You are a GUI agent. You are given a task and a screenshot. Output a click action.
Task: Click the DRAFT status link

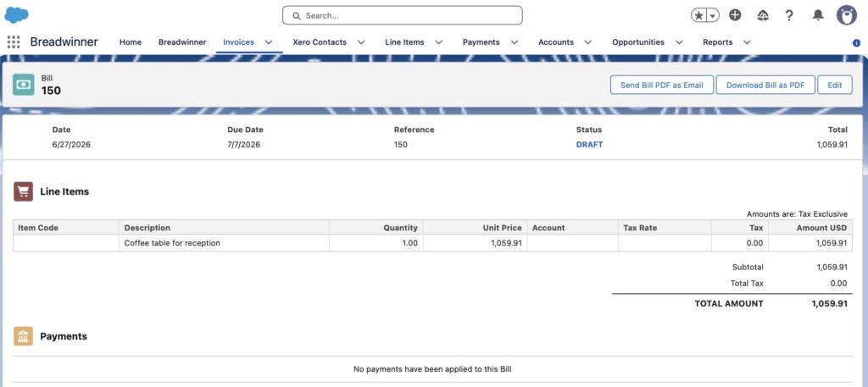click(590, 144)
